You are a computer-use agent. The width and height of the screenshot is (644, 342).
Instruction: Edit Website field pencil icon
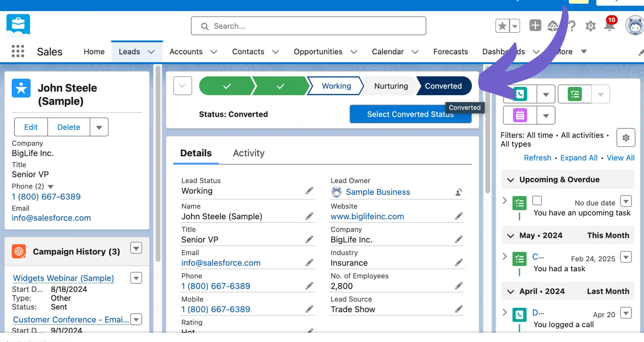pyautogui.click(x=459, y=216)
